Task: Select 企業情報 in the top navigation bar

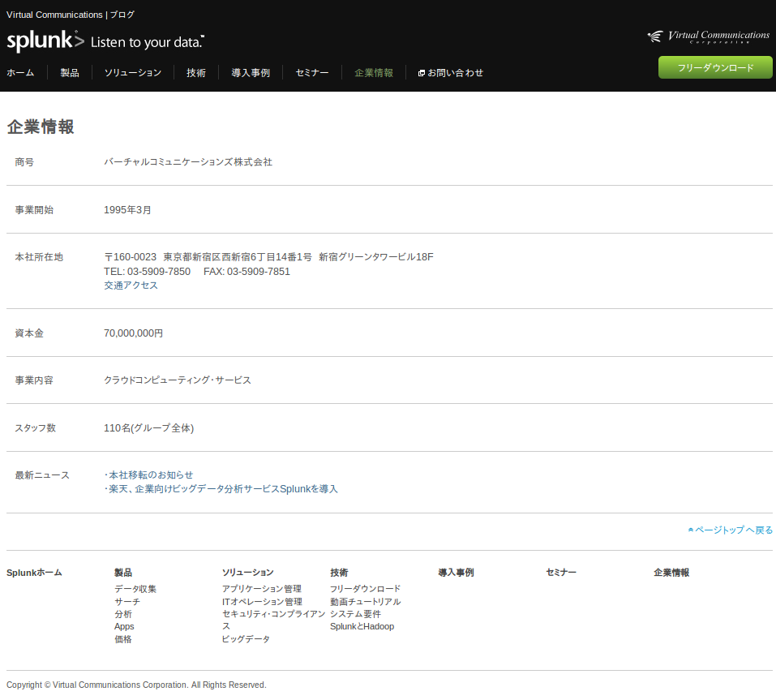Action: click(374, 73)
